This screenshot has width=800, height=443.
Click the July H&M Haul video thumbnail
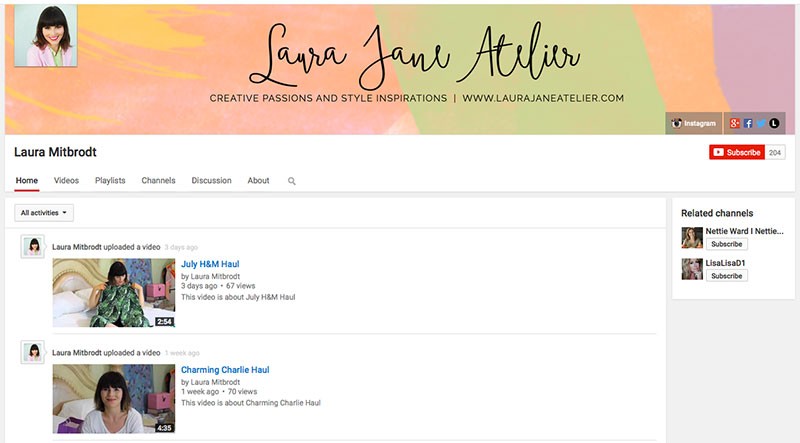(113, 292)
